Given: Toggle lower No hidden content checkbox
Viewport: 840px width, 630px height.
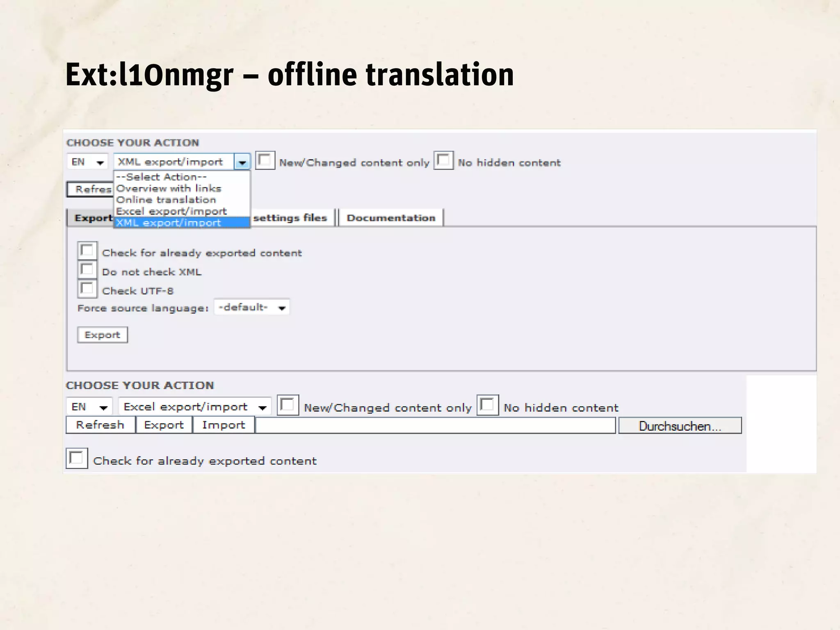Looking at the screenshot, I should click(488, 405).
